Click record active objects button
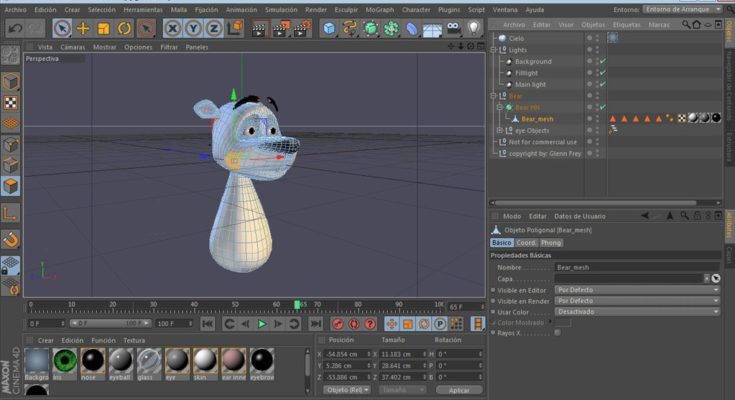 338,324
